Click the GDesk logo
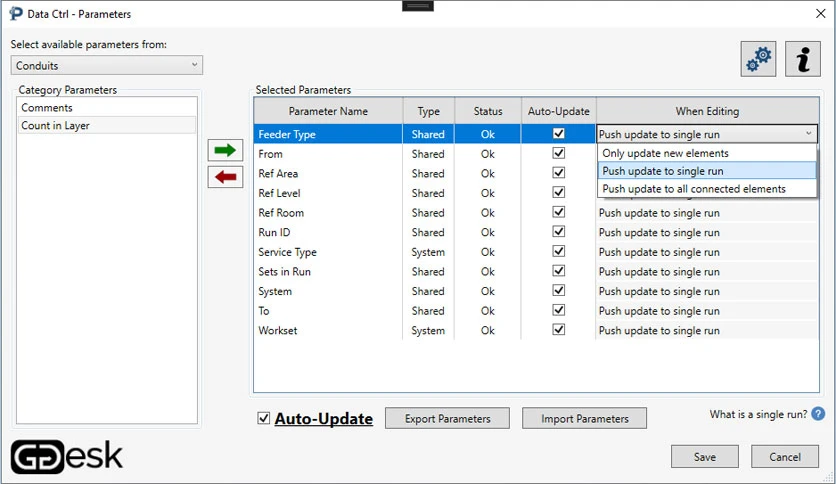836x484 pixels. (x=67, y=457)
